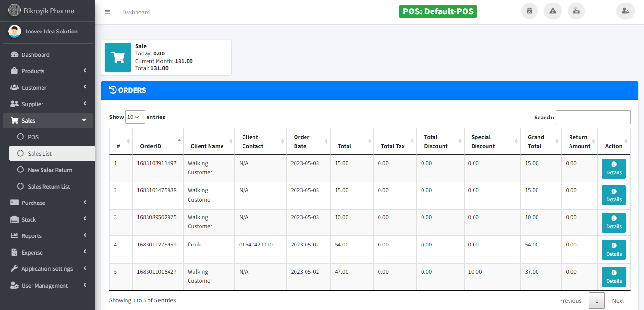Click the Inovex Idea Solution avatar
644x310 pixels.
click(14, 32)
